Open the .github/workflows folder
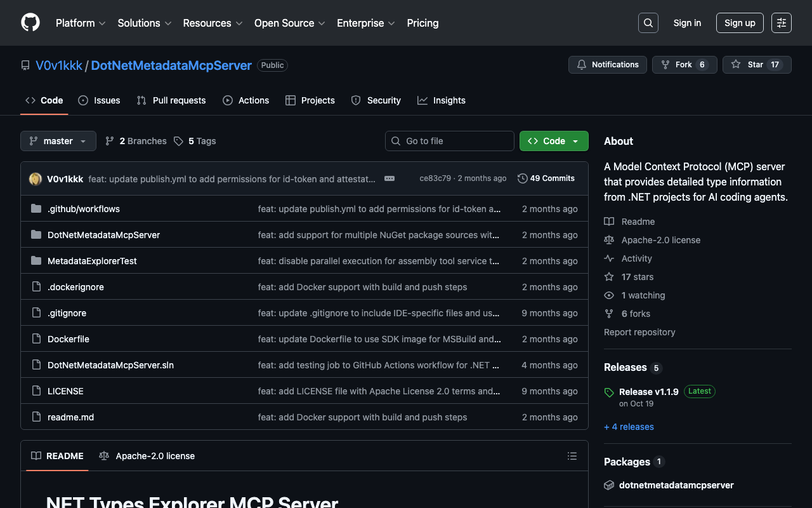812x508 pixels. [x=83, y=209]
